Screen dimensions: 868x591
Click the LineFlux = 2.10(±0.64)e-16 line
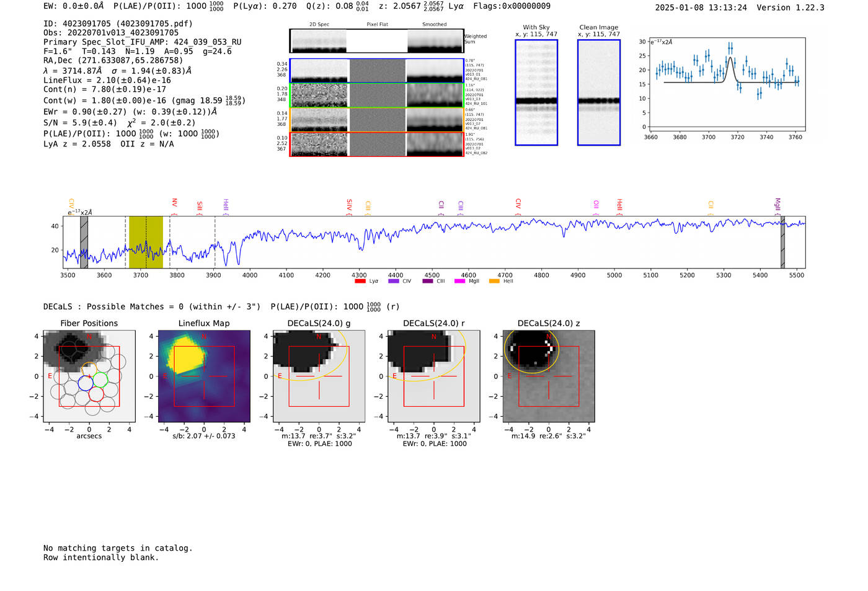(107, 80)
